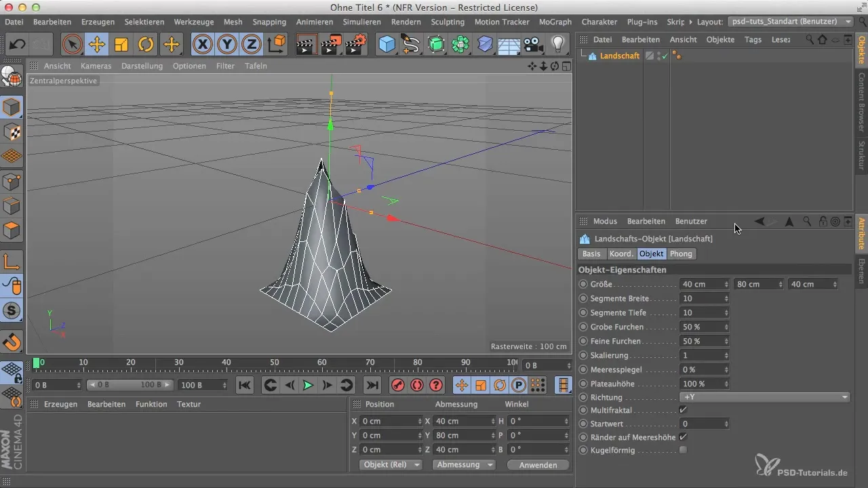
Task: Record active objects keyframe
Action: click(398, 385)
